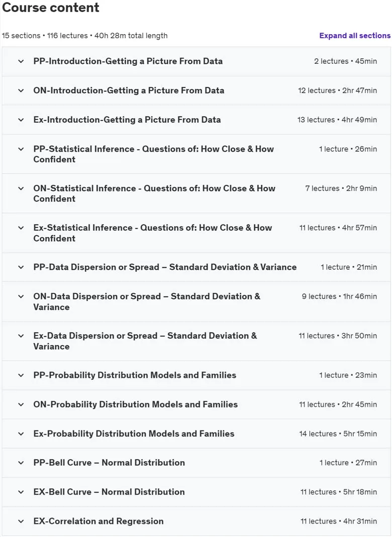This screenshot has height=537, width=392.
Task: Expand chevron for EX-Correlation and Regression
Action: point(21,521)
